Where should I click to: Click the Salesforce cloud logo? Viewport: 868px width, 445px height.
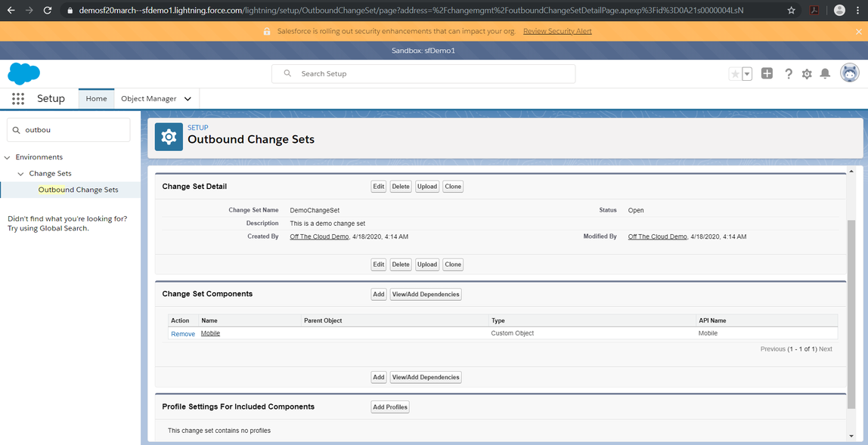click(x=23, y=73)
